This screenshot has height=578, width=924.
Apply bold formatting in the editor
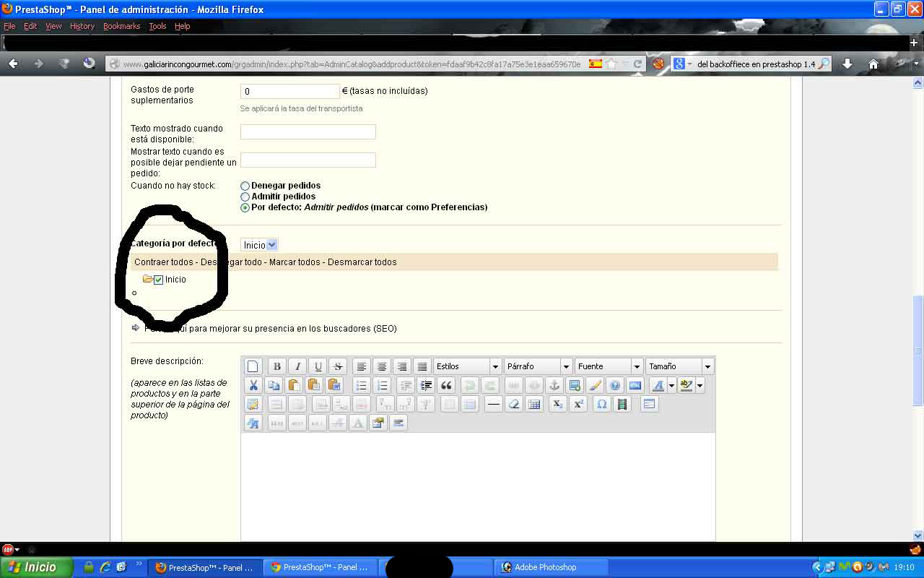point(276,366)
